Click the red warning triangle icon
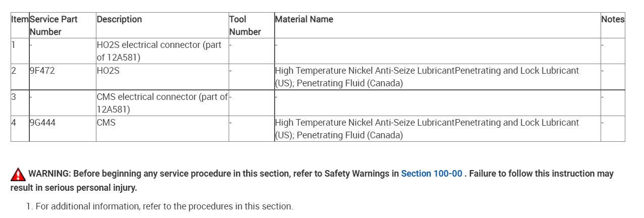Screen dimensions: 644x218 (x=18, y=175)
